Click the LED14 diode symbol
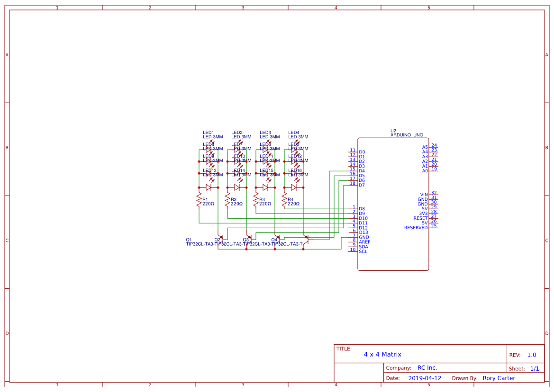 pyautogui.click(x=237, y=187)
